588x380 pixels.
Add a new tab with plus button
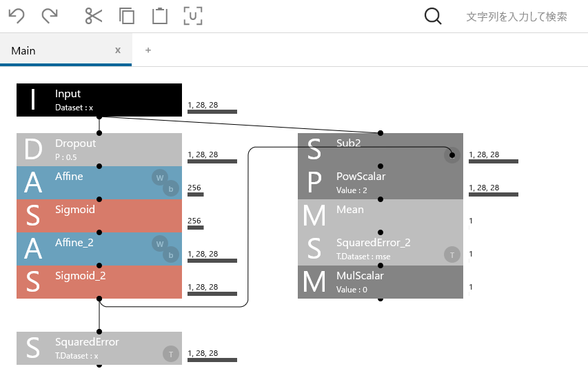click(x=148, y=50)
